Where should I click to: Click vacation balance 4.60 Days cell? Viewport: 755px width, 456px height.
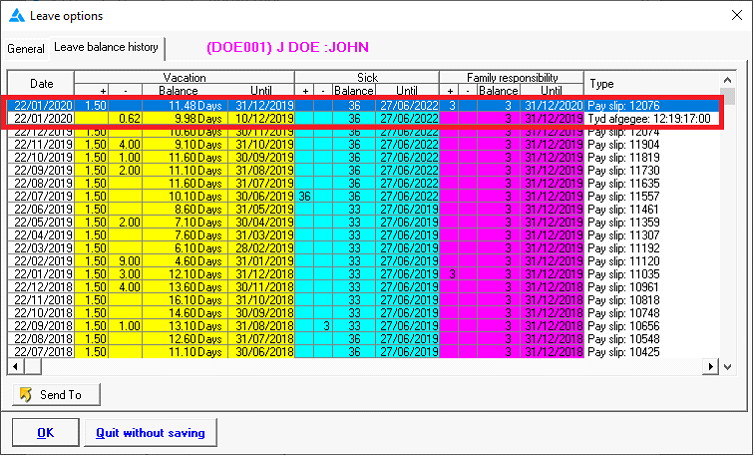[185, 261]
